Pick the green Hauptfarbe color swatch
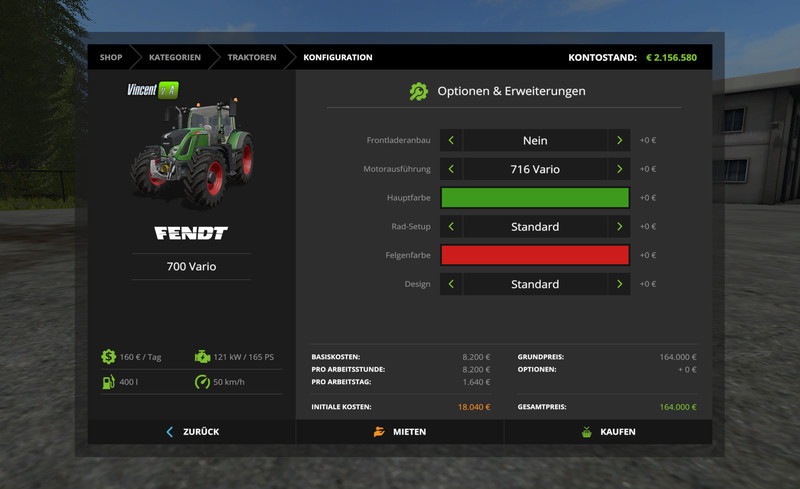This screenshot has width=800, height=489. 535,198
